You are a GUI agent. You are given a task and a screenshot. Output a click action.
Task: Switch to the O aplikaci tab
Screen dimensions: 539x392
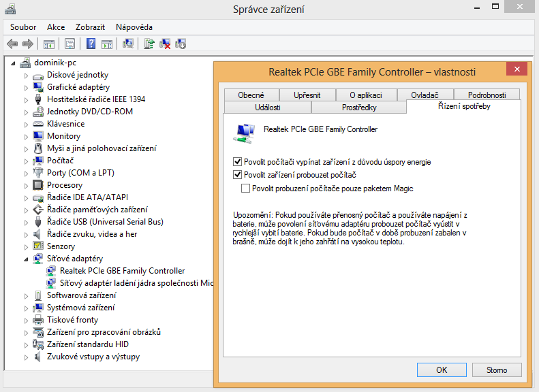(366, 95)
